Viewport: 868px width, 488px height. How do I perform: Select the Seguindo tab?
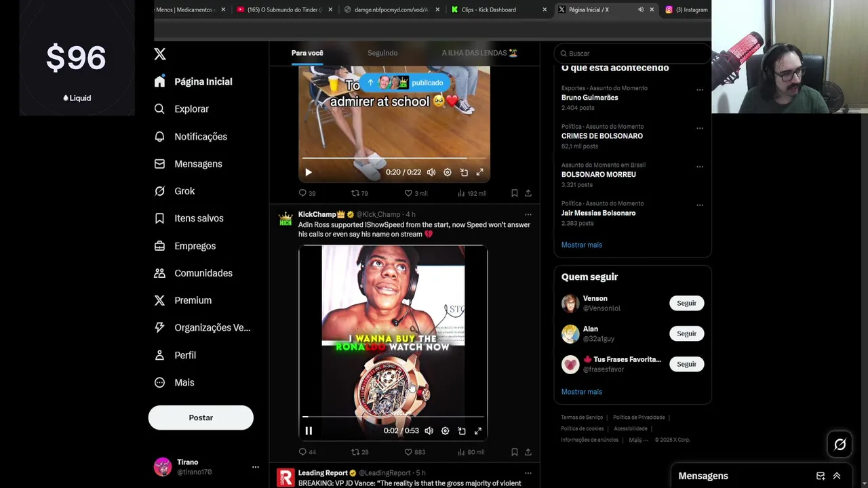[382, 53]
